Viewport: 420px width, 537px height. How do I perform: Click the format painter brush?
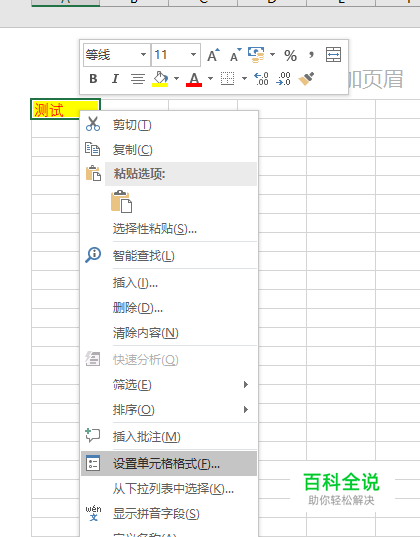click(x=306, y=79)
